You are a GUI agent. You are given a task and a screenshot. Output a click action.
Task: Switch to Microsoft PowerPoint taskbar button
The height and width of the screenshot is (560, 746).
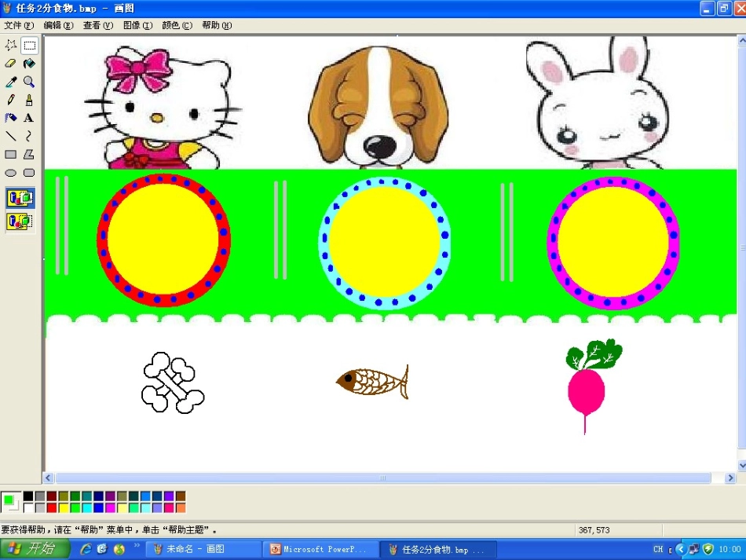pos(320,549)
